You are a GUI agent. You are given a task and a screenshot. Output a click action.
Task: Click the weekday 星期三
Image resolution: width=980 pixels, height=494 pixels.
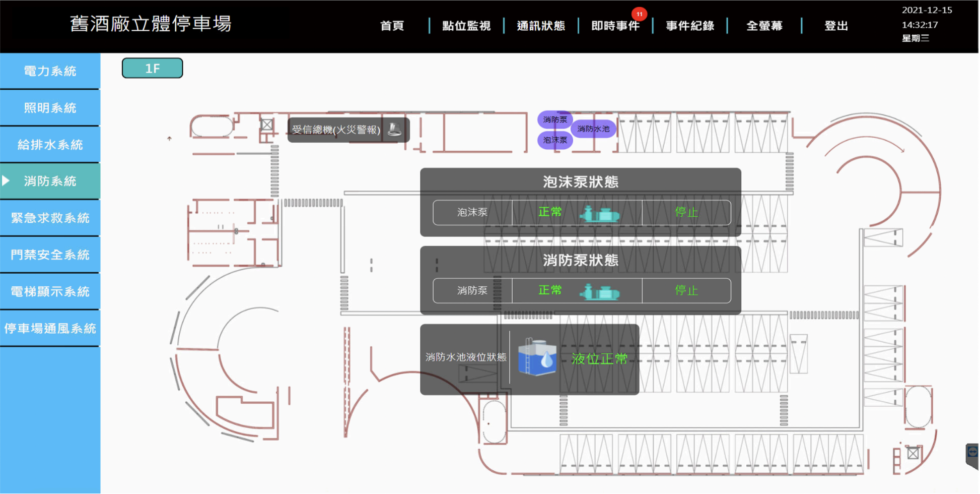(916, 38)
